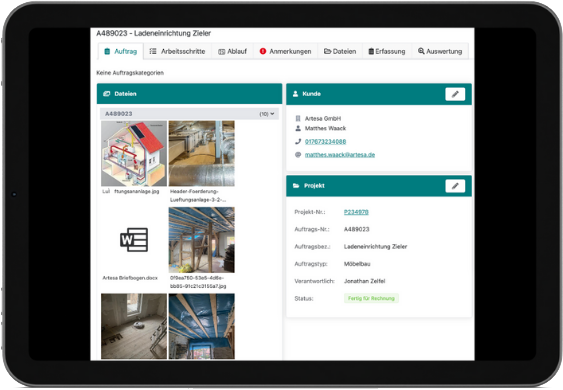Show the Anmerkungen tab
The width and height of the screenshot is (563, 390).
tap(285, 51)
